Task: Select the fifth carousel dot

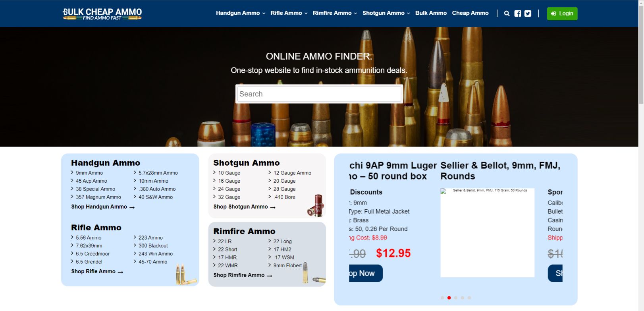Action: coord(469,297)
